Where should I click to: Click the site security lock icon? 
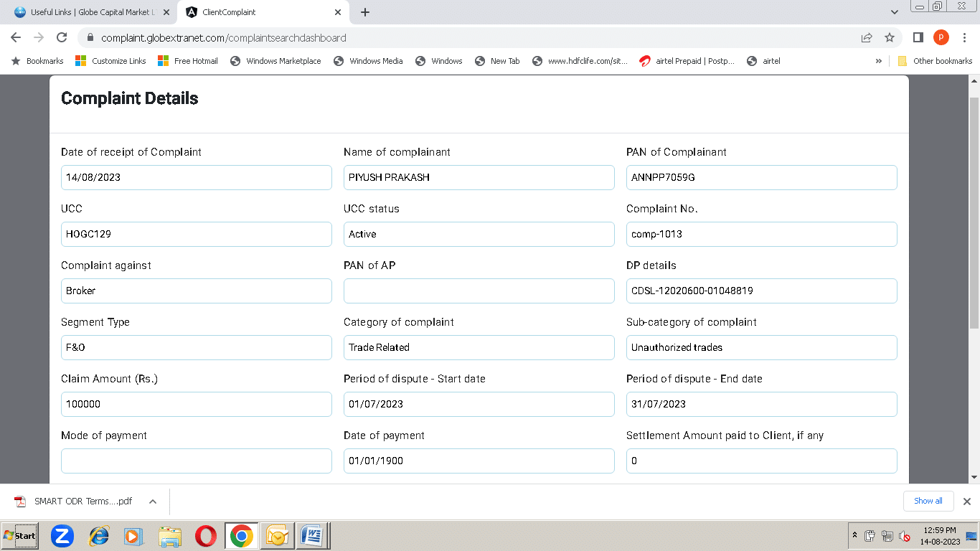click(90, 38)
